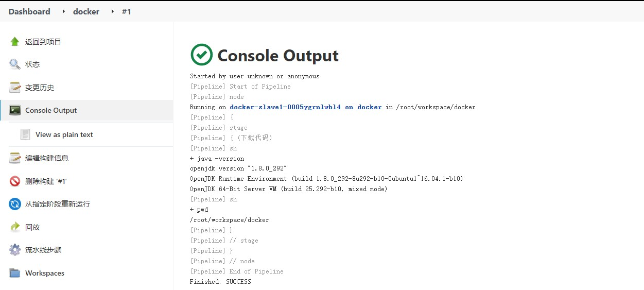Select Console Output in the sidebar
644x290 pixels.
point(51,110)
